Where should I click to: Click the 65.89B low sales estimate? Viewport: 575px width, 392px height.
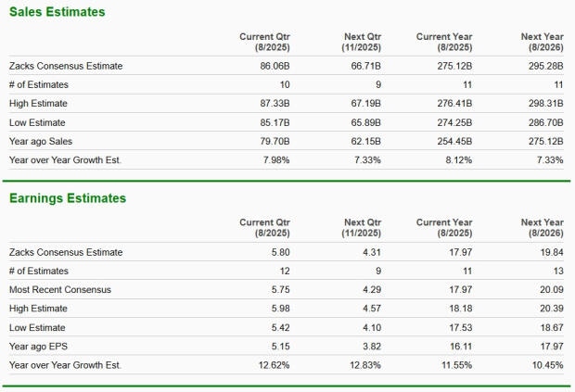[364, 121]
